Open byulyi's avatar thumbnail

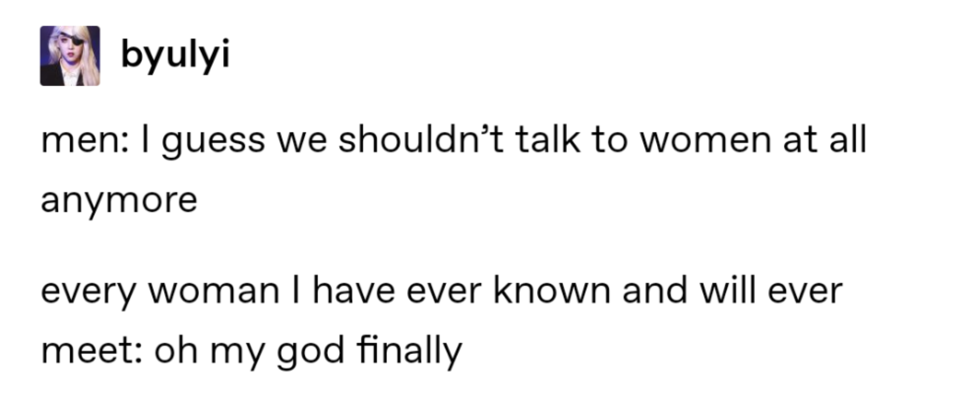click(70, 56)
